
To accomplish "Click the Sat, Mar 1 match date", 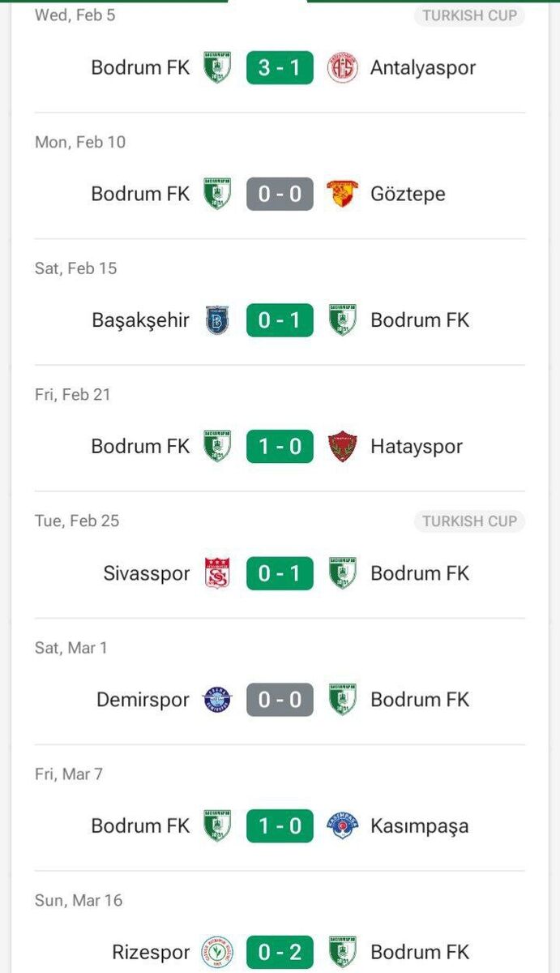I will [x=71, y=648].
